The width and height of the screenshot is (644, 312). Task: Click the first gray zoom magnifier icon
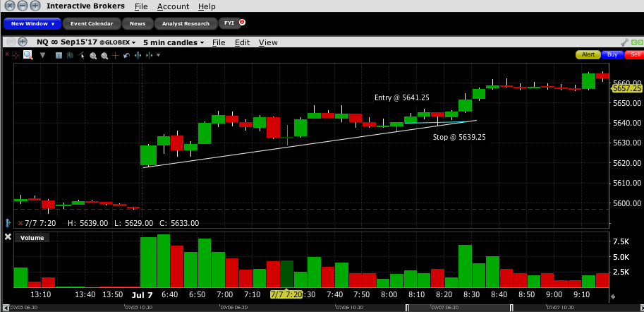pos(93,56)
